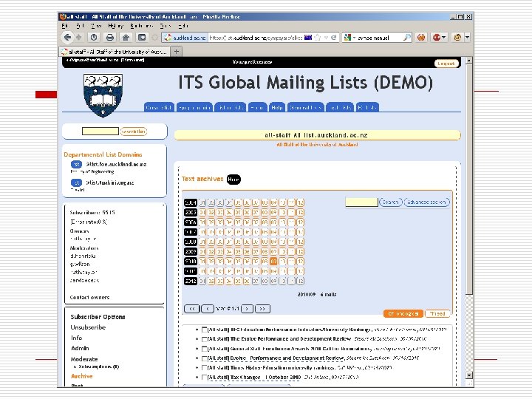Open the Admin link in sidebar
532x399 pixels.
click(80, 349)
